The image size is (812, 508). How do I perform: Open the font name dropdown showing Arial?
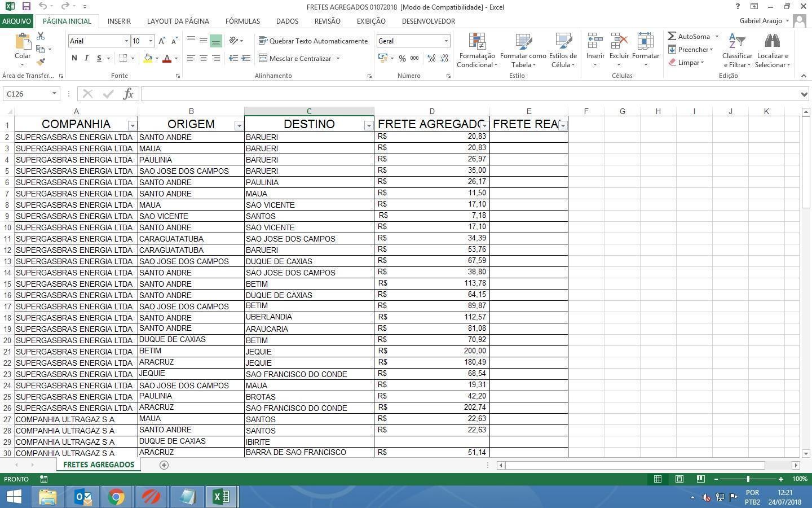click(126, 41)
